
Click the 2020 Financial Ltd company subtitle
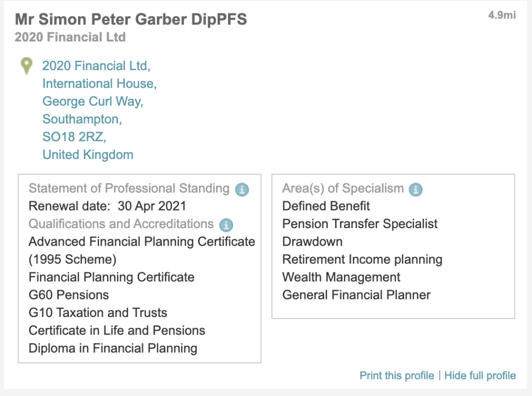tap(70, 37)
